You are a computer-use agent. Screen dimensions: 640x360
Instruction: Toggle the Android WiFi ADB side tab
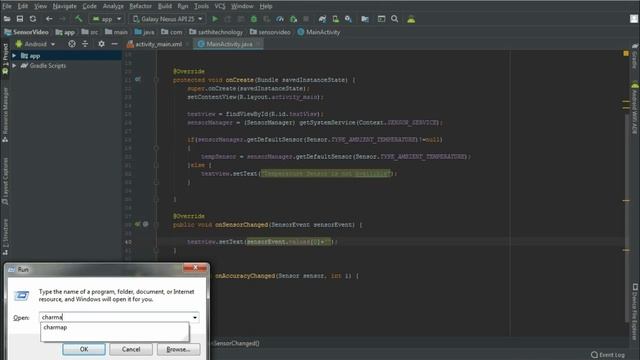(x=635, y=108)
